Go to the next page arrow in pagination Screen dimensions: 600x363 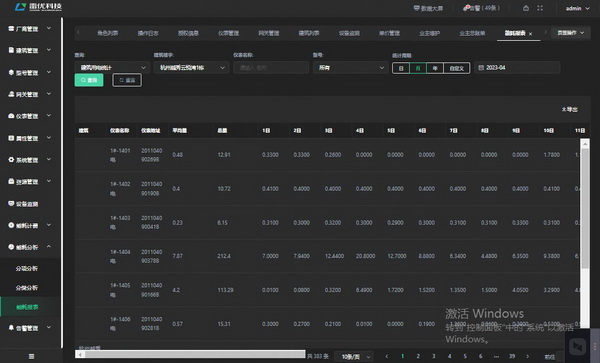(x=528, y=356)
